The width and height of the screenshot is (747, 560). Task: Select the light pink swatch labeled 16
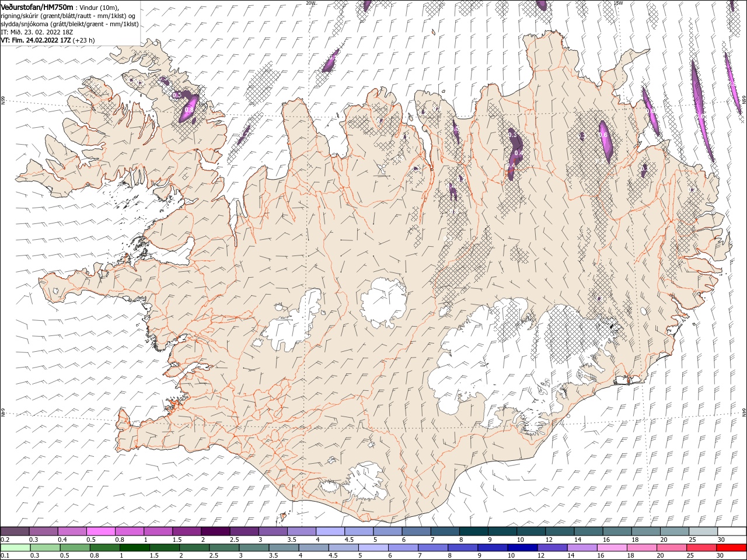coord(611,548)
